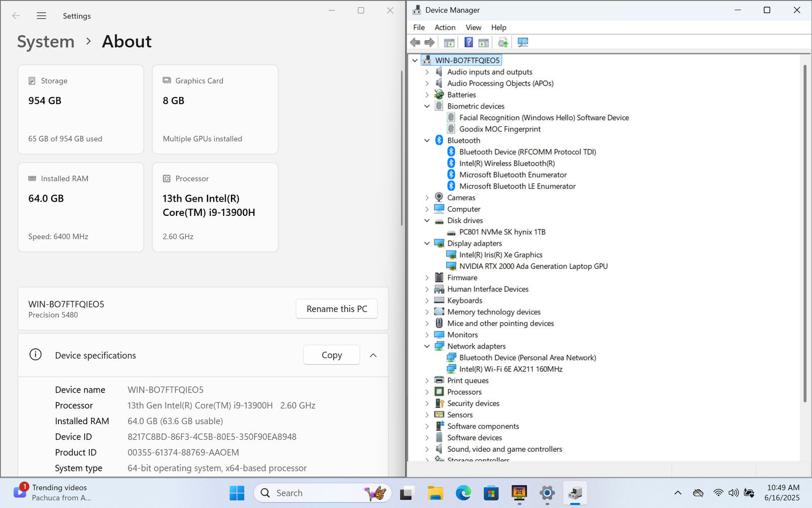Collapse the Bluetooth category

[x=427, y=141]
